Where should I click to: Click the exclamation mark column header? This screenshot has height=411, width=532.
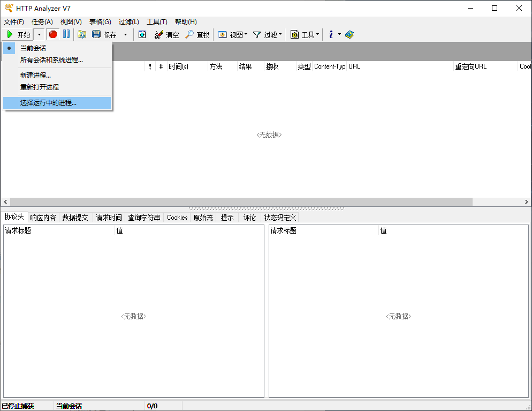pos(150,66)
